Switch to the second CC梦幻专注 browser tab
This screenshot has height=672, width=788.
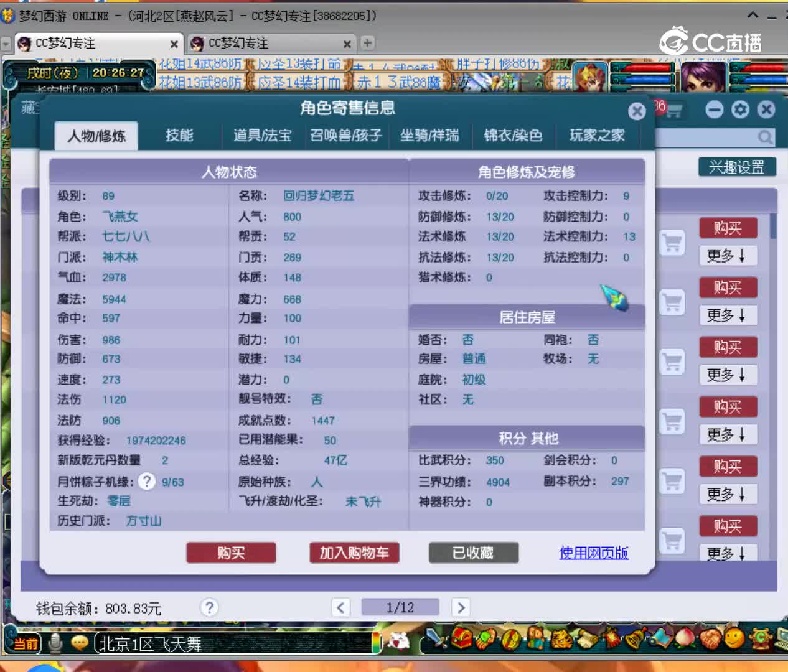click(x=271, y=43)
